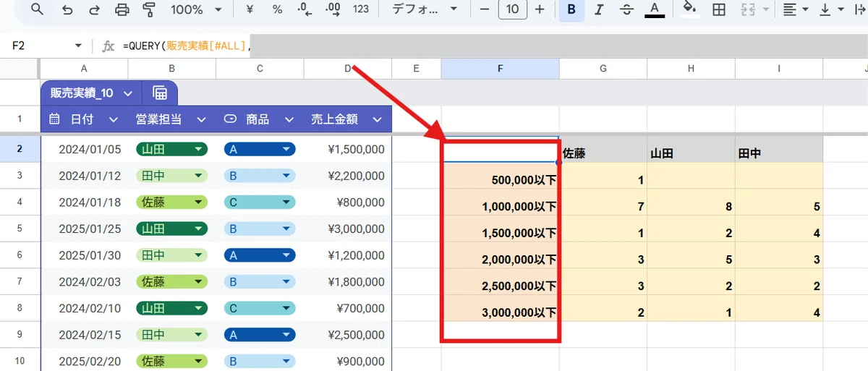868x371 pixels.
Task: Open the text color picker
Action: point(654,9)
